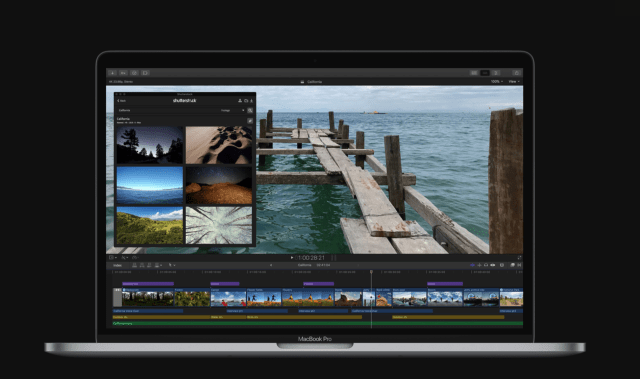Open the timeline Index tab

[118, 265]
